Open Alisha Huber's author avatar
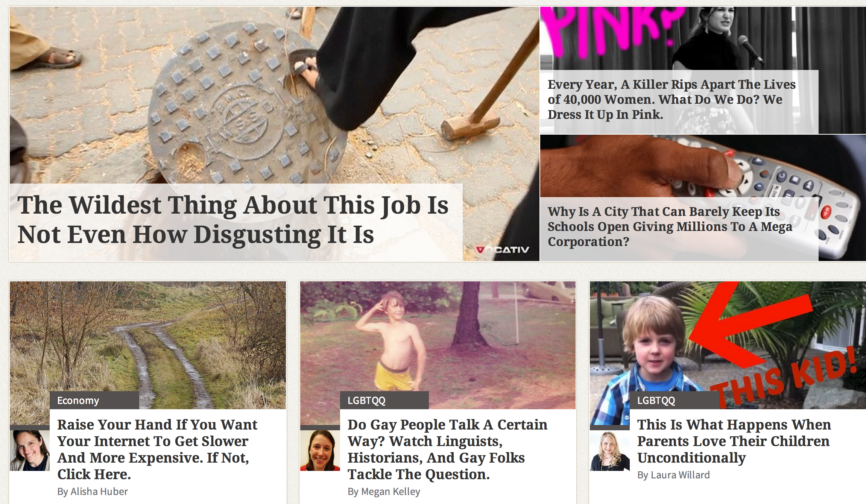This screenshot has height=504, width=866. click(30, 450)
